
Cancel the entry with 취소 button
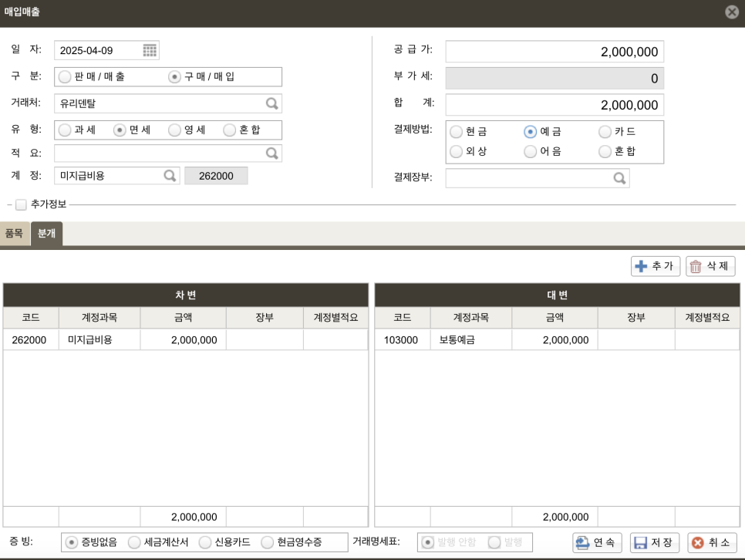(x=712, y=542)
